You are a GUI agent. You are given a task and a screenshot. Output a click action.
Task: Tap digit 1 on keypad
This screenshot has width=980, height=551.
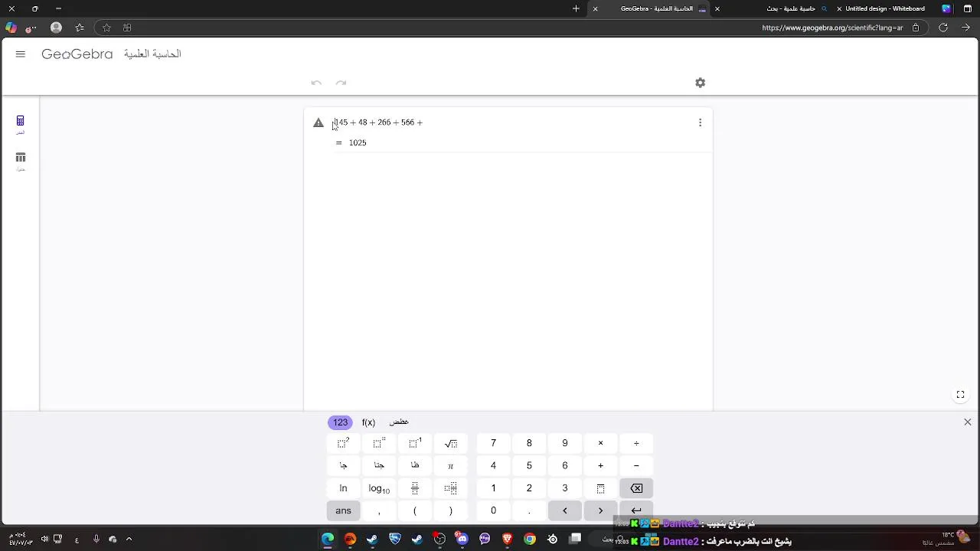point(493,488)
